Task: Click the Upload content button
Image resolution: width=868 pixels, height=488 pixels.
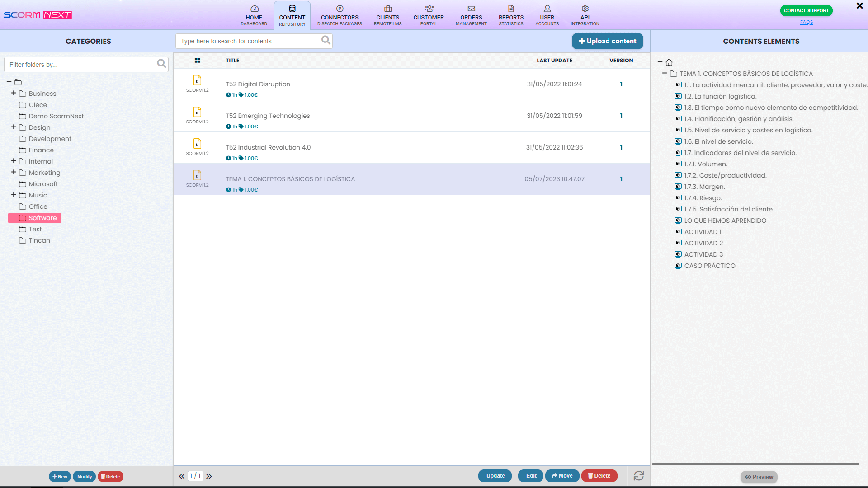Action: [607, 41]
